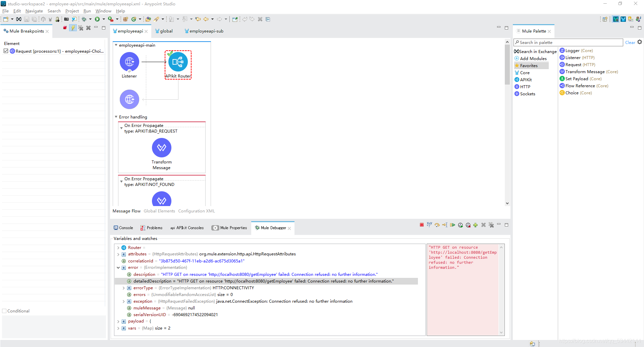This screenshot has width=644, height=347.
Task: Collapse the NOT_FOUND On Error Propagate block
Action: coord(121,182)
